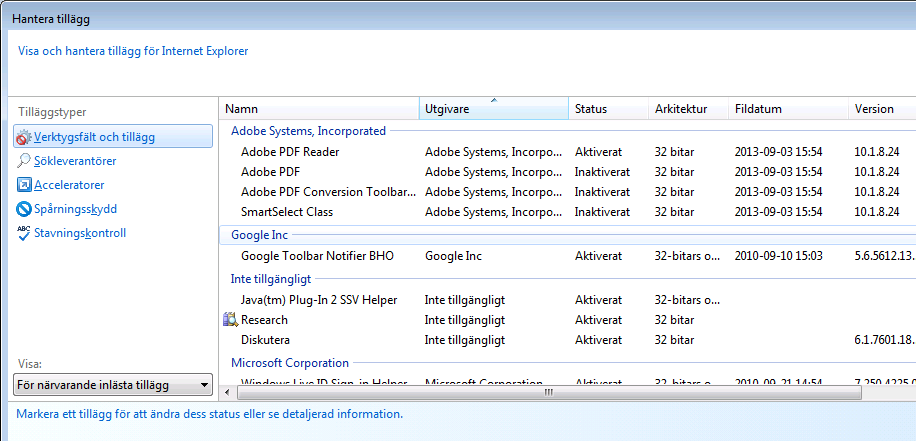This screenshot has width=916, height=441.
Task: Open Stavningskontroll add-on type
Action: (x=80, y=233)
